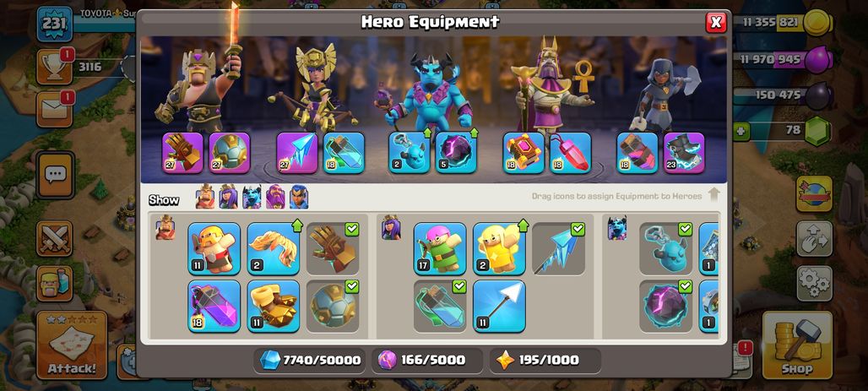Toggle Minion Prince filter in Show row
This screenshot has width=868, height=391.
pyautogui.click(x=252, y=197)
